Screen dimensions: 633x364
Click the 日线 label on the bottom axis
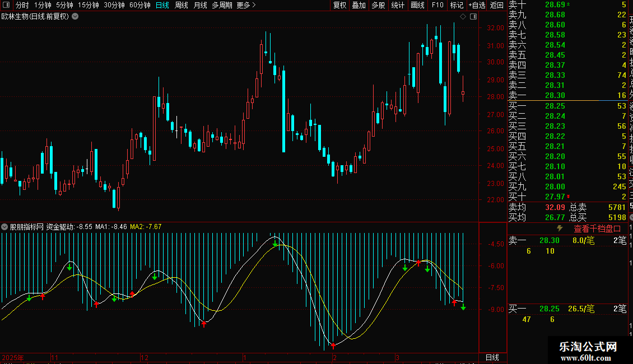pos(492,357)
